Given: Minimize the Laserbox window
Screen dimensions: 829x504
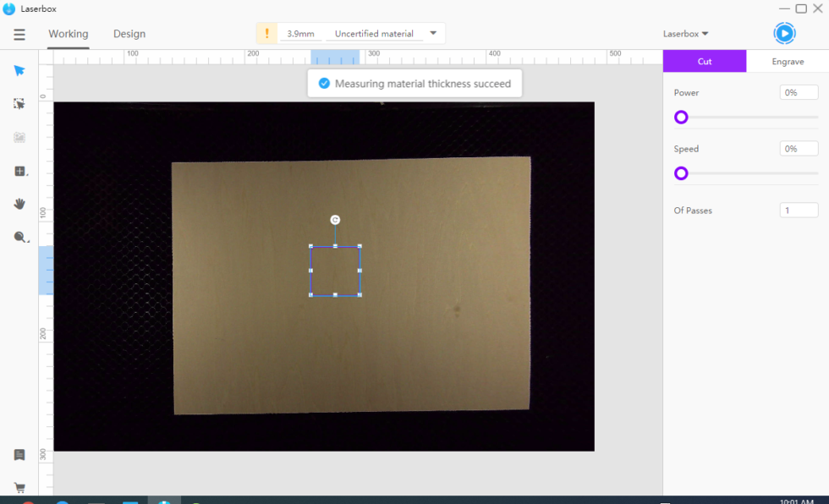Looking at the screenshot, I should click(785, 8).
